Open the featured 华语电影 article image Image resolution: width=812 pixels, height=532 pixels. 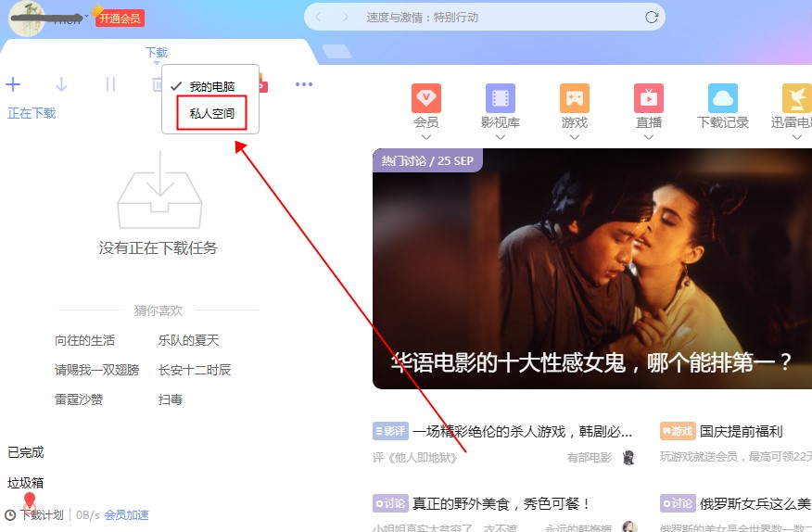click(x=591, y=269)
